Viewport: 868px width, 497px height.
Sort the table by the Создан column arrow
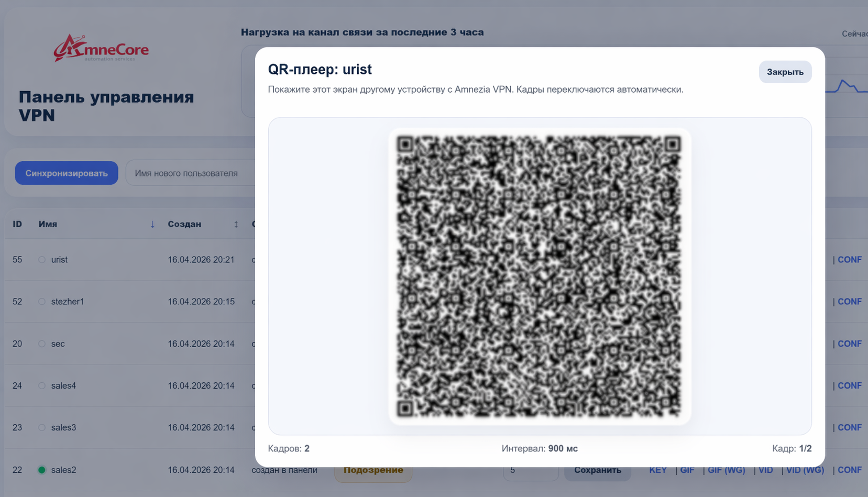tap(236, 224)
